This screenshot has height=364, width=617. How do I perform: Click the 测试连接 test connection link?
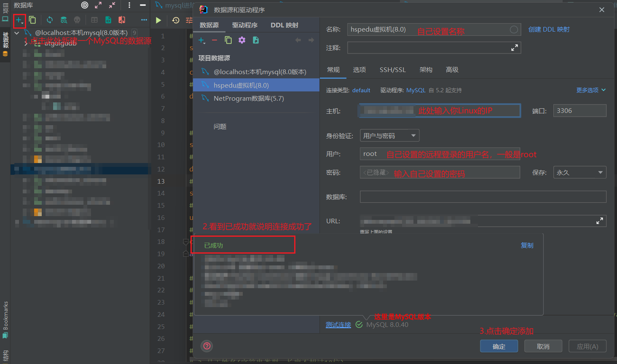tap(338, 325)
